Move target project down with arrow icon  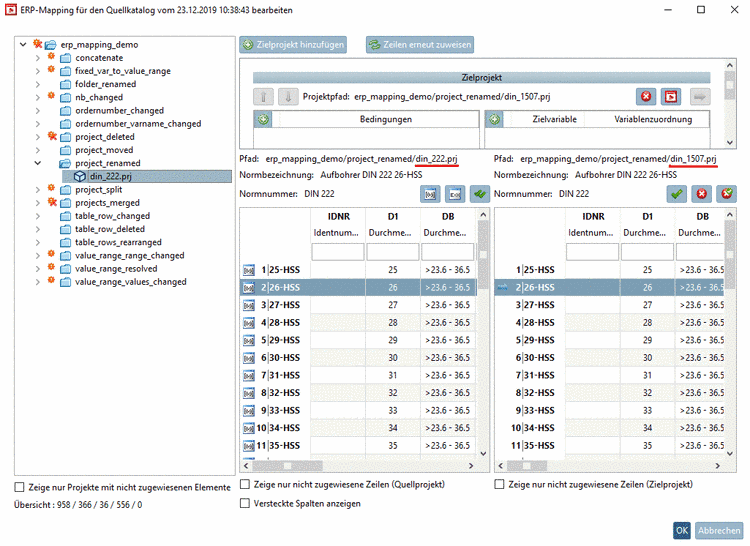[x=288, y=97]
